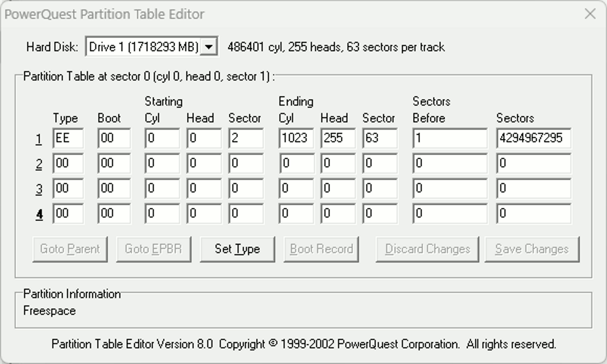Click row 4 Starting Cyl field
The width and height of the screenshot is (607, 364).
click(x=162, y=213)
